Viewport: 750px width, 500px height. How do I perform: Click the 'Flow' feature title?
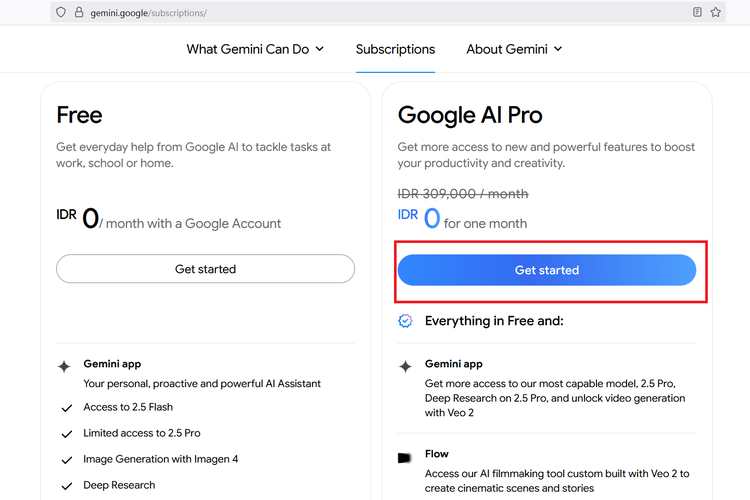point(437,454)
